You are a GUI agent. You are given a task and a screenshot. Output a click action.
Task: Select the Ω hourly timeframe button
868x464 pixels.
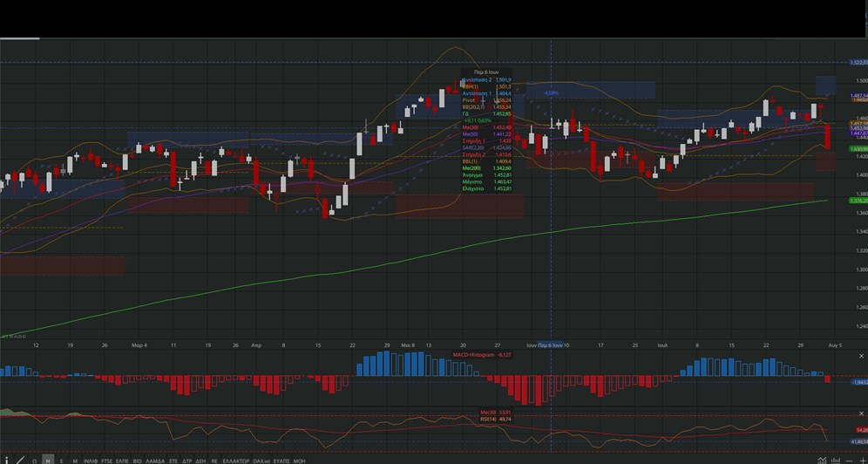(x=35, y=461)
